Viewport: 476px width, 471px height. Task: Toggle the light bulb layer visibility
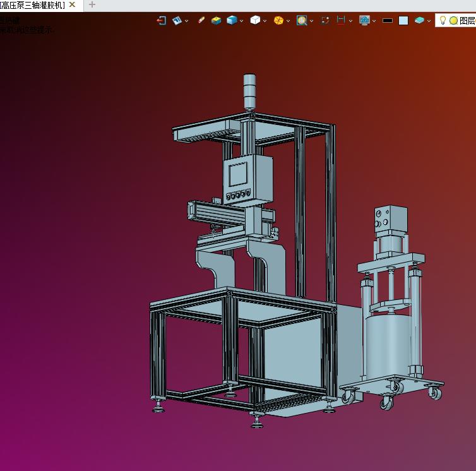(443, 20)
